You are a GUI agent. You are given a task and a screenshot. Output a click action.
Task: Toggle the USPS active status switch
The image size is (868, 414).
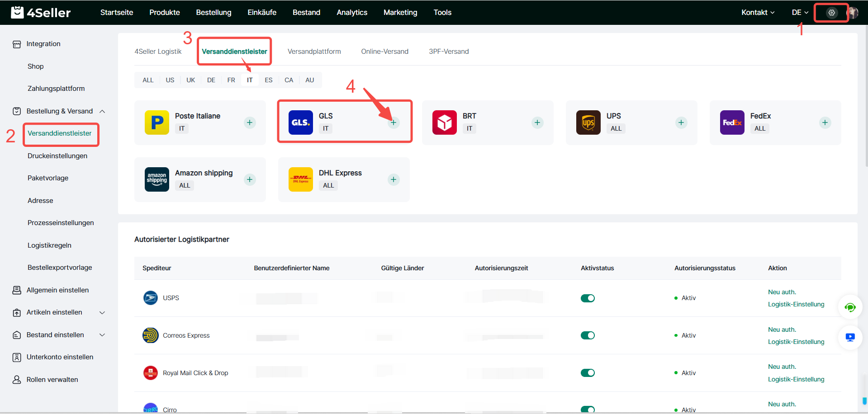(x=588, y=298)
